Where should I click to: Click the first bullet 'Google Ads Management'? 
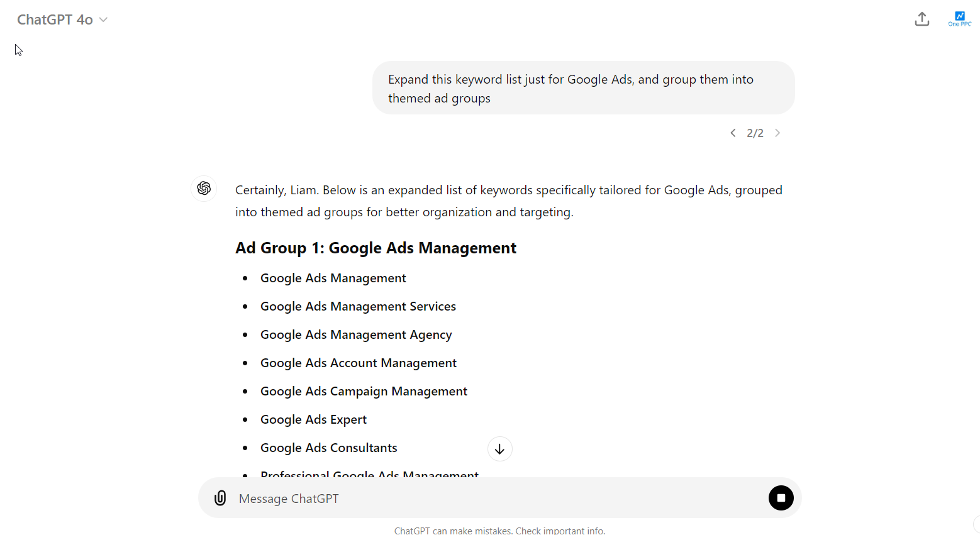click(333, 278)
